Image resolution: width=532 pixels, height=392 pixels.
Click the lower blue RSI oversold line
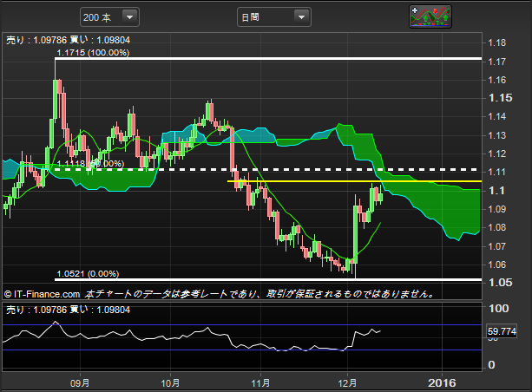(x=242, y=350)
